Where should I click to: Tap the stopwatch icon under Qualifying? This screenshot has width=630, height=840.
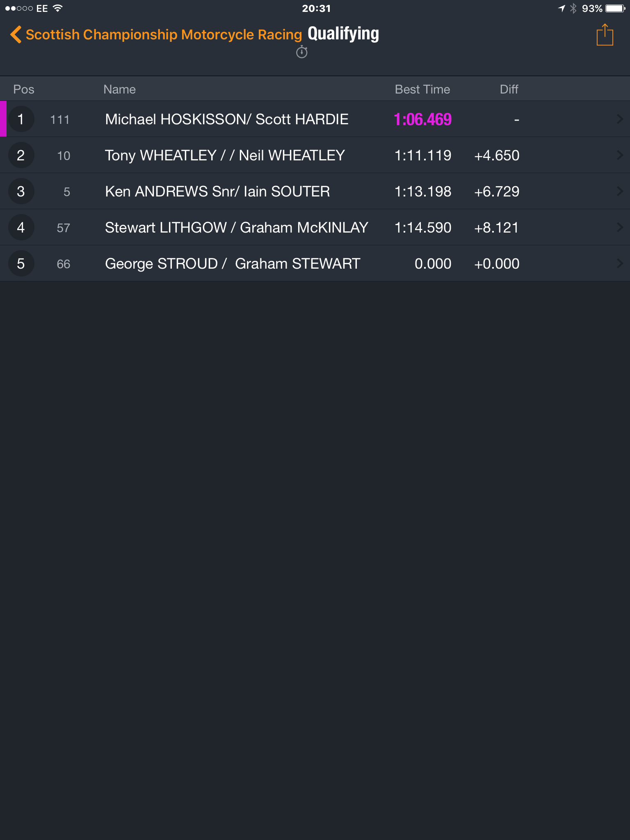(302, 52)
